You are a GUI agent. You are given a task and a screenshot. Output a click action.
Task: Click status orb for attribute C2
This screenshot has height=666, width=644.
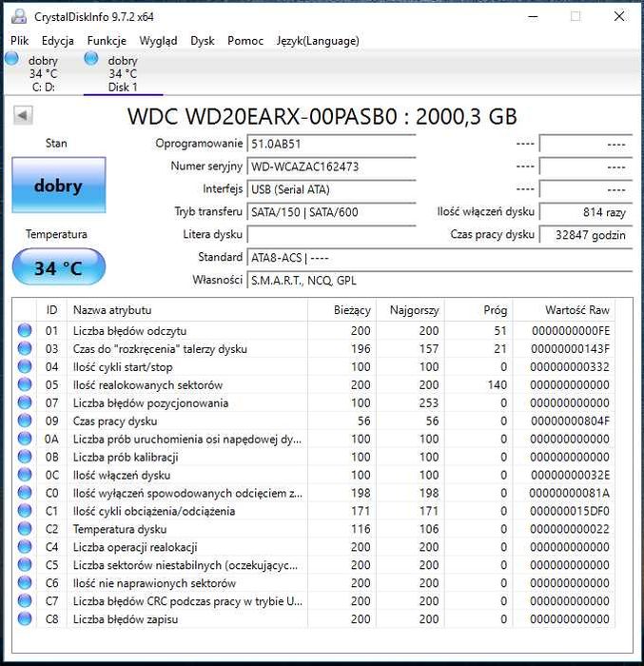(x=25, y=529)
